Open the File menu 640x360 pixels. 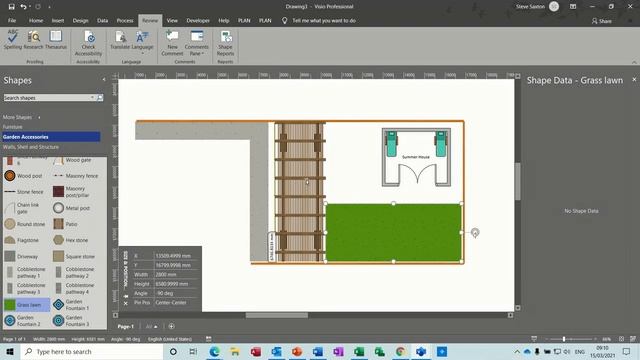[12, 20]
